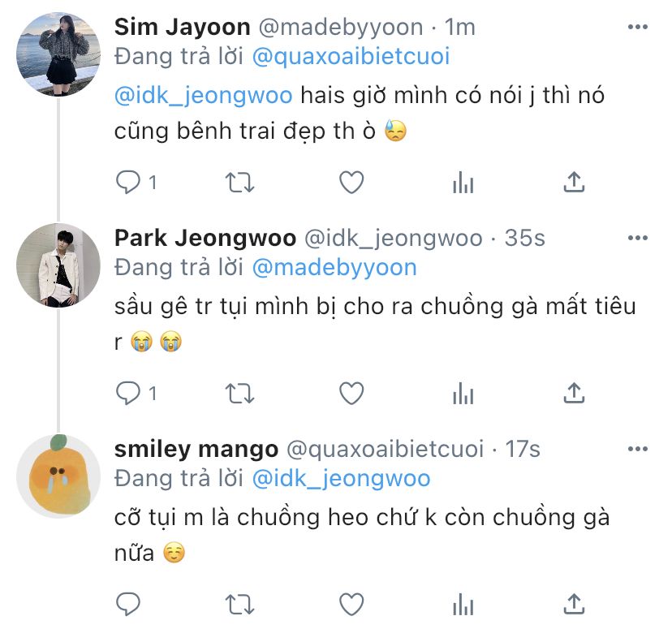View analytics for smiley mango's tweet
The image size is (672, 629).
463,605
